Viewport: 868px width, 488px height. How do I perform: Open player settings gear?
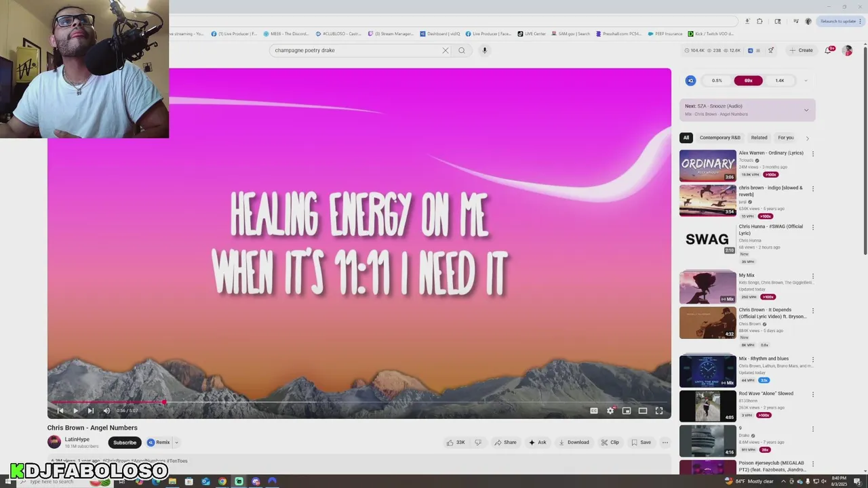(x=610, y=411)
